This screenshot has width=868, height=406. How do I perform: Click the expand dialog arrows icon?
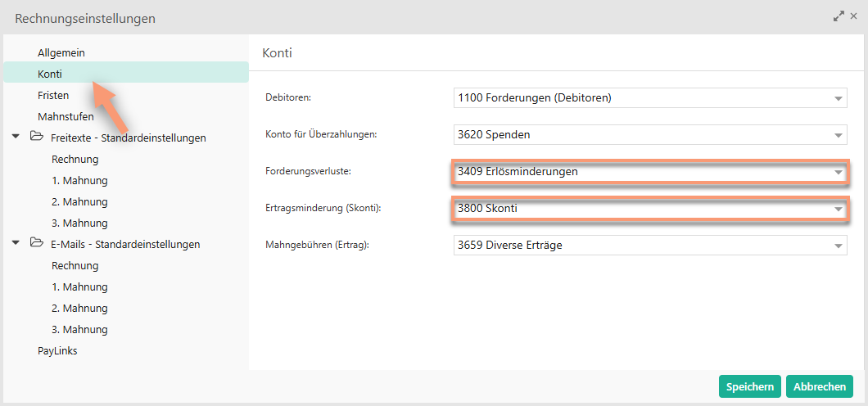(839, 16)
